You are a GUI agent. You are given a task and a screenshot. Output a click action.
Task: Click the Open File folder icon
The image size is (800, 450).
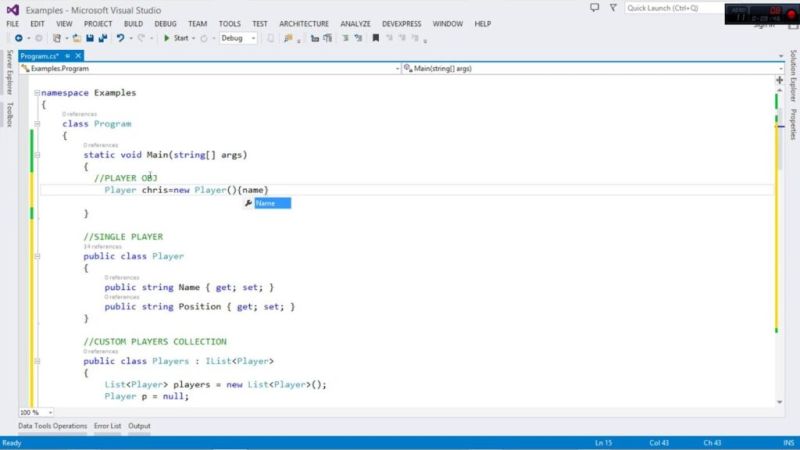[77, 38]
